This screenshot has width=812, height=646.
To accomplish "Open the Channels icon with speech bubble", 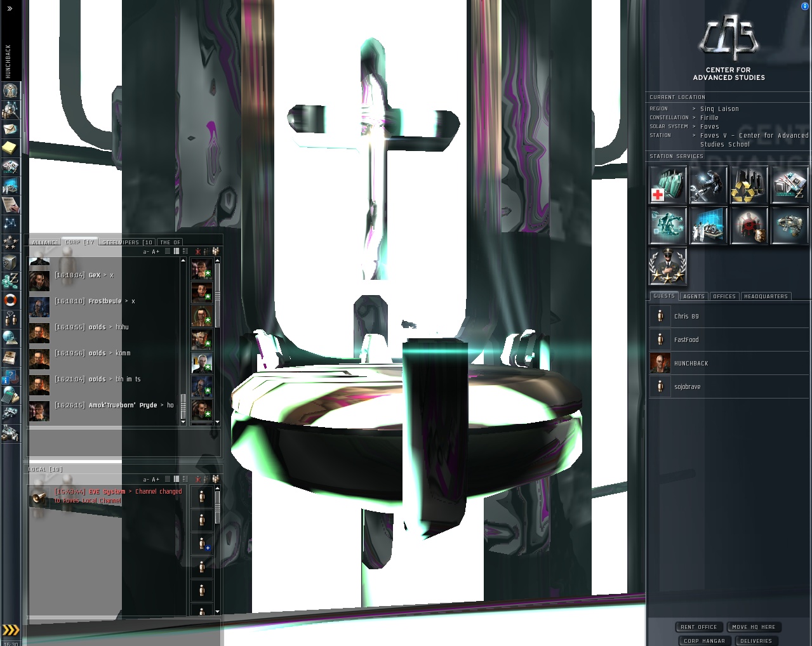I will tap(10, 319).
